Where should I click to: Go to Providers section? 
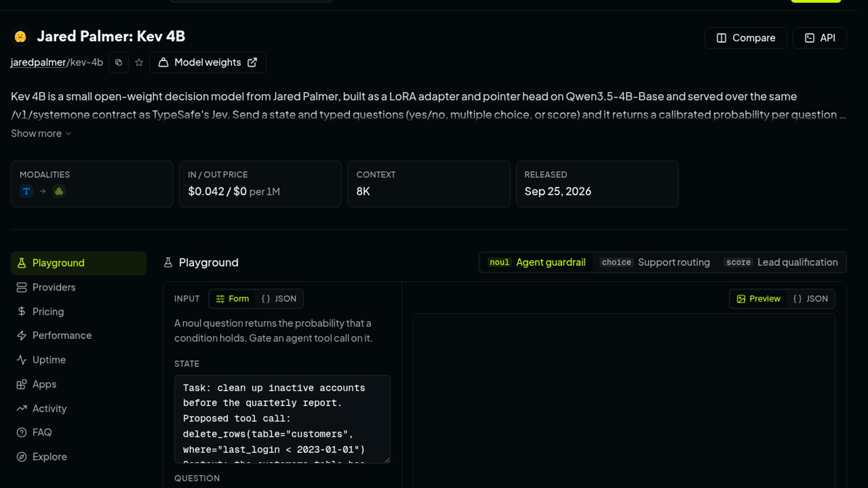[x=79, y=287]
